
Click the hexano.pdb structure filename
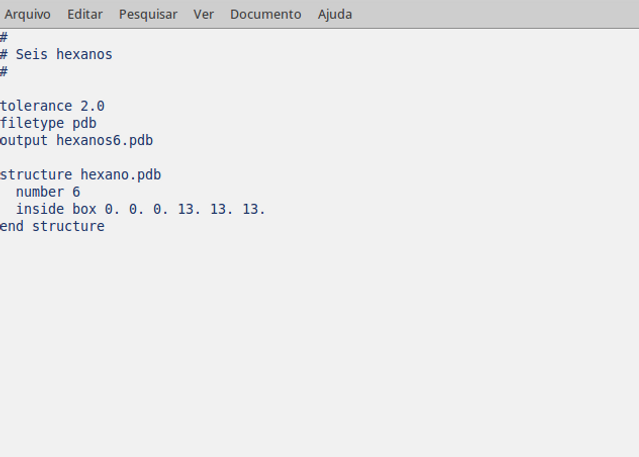pyautogui.click(x=121, y=175)
